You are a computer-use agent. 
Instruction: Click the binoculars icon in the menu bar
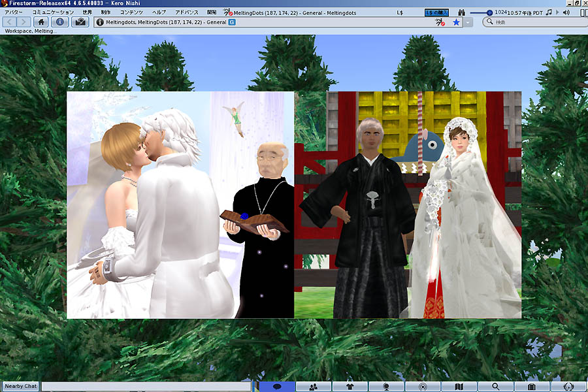(x=461, y=12)
